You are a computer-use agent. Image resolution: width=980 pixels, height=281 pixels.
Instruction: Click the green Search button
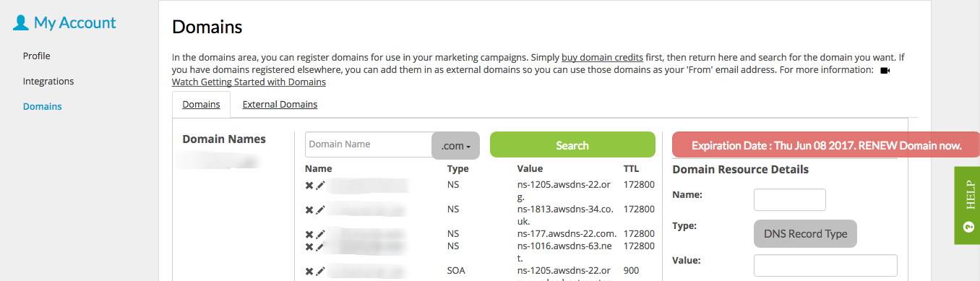pyautogui.click(x=572, y=145)
